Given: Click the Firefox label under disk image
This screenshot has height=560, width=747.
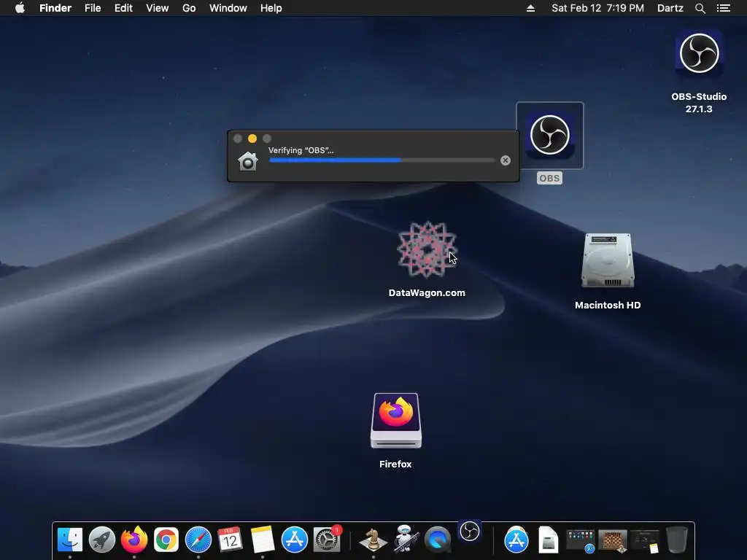Looking at the screenshot, I should (395, 464).
